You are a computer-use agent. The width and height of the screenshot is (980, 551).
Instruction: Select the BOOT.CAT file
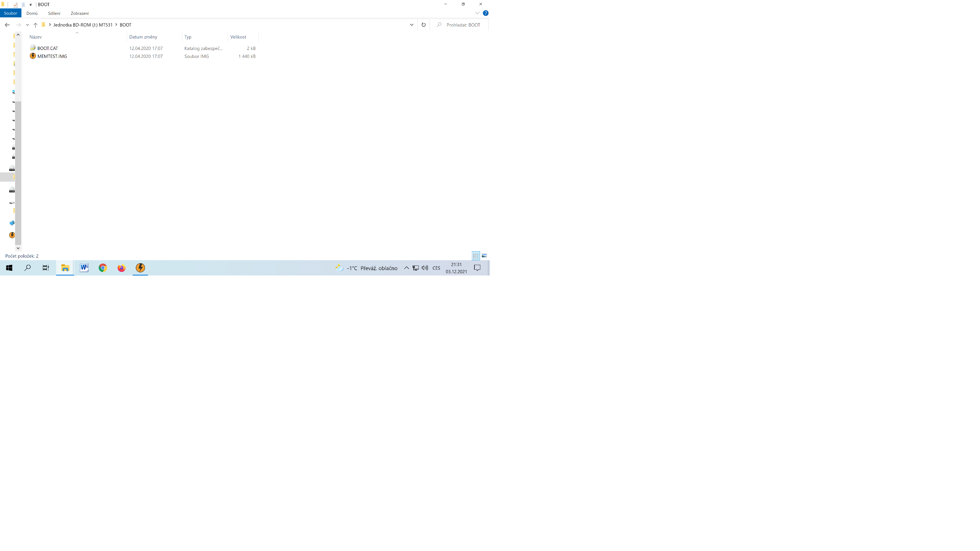point(47,48)
